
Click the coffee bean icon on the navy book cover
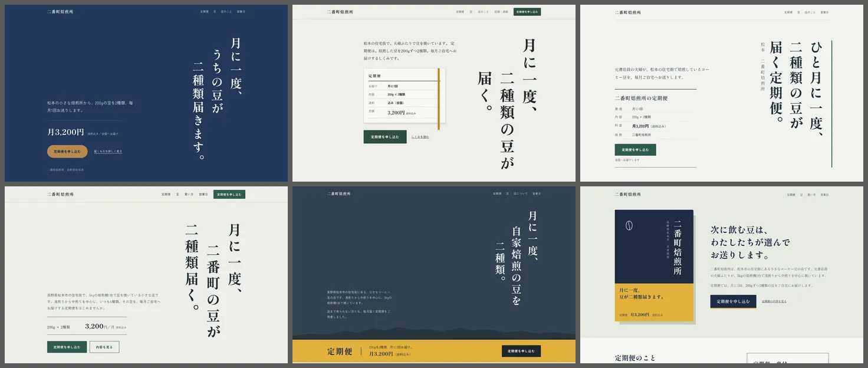pyautogui.click(x=629, y=225)
